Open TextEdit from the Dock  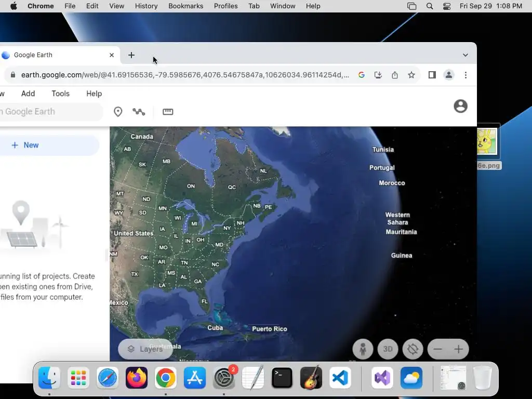pos(253,378)
